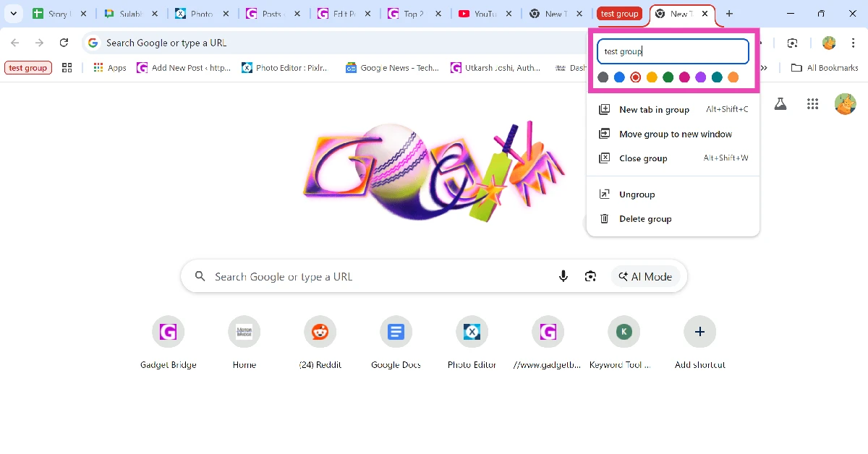Expand the hidden bookmarks overflow chevron
This screenshot has width=868, height=454.
pyautogui.click(x=763, y=68)
